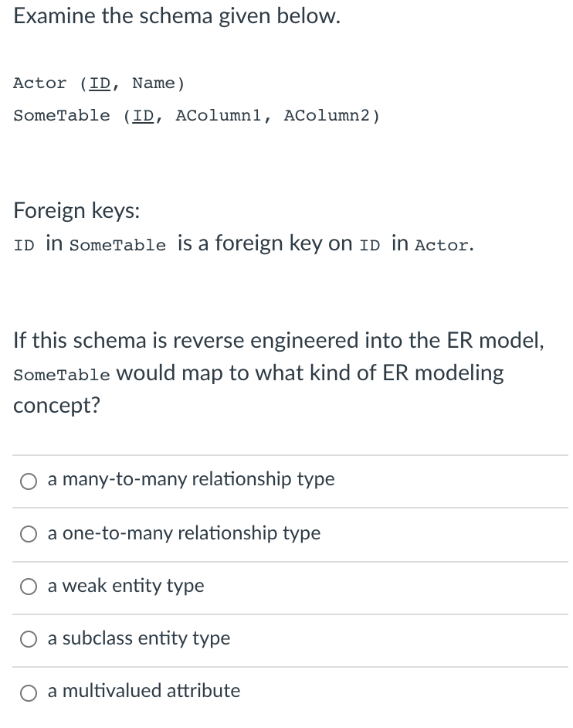Click the label text weak entity type
The width and height of the screenshot is (573, 728).
pyautogui.click(x=126, y=587)
